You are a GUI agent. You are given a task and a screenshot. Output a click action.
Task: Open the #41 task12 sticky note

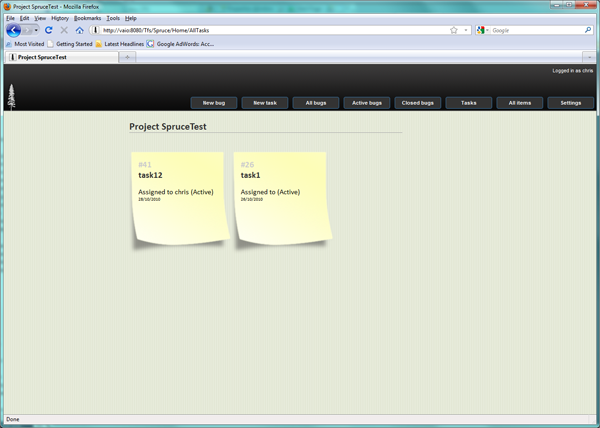pyautogui.click(x=180, y=198)
